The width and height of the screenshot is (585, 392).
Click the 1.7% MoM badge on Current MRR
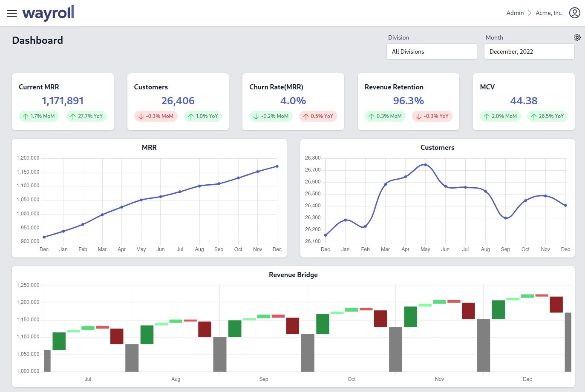click(39, 116)
